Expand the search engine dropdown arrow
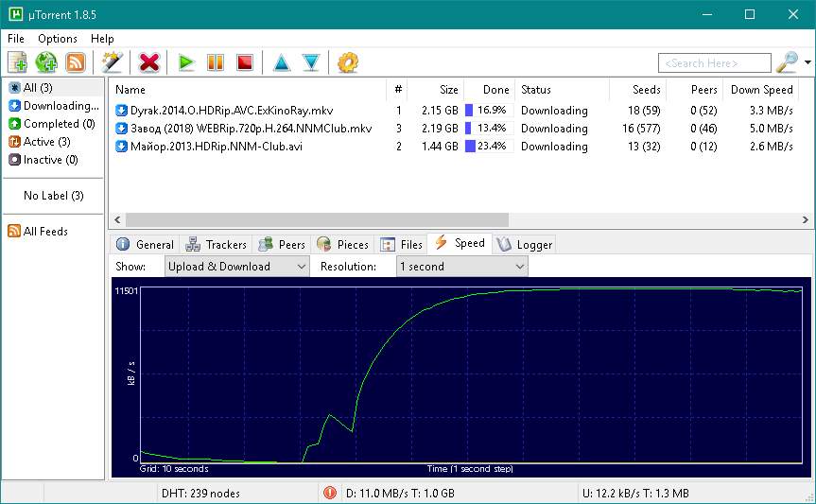816x504 pixels. (x=807, y=62)
